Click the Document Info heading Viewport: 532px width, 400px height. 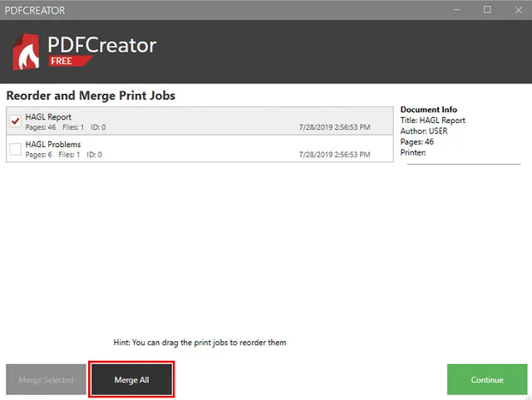429,109
